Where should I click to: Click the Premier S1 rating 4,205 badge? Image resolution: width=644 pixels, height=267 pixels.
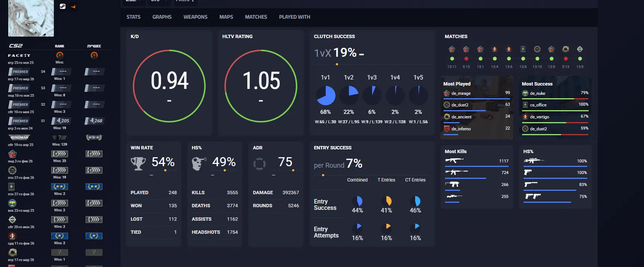(61, 121)
